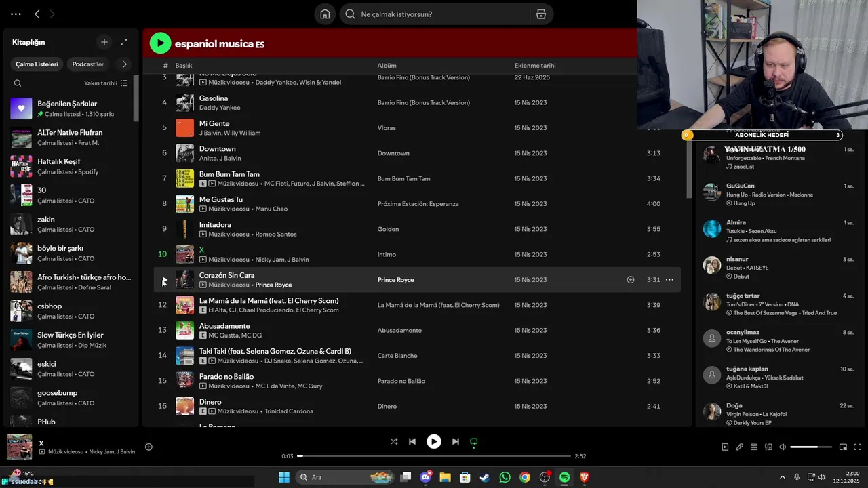This screenshot has height=488, width=868.
Task: Show more library filter chips arrow
Action: click(124, 64)
